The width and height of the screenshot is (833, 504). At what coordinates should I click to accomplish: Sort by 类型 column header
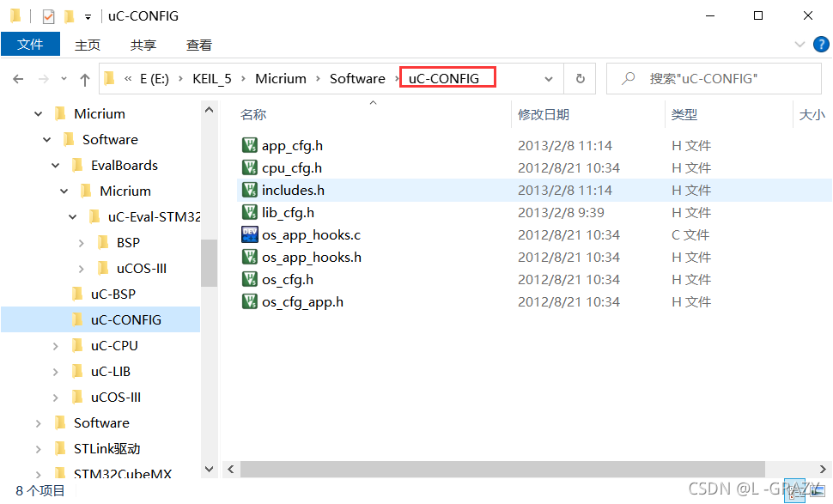pos(684,115)
